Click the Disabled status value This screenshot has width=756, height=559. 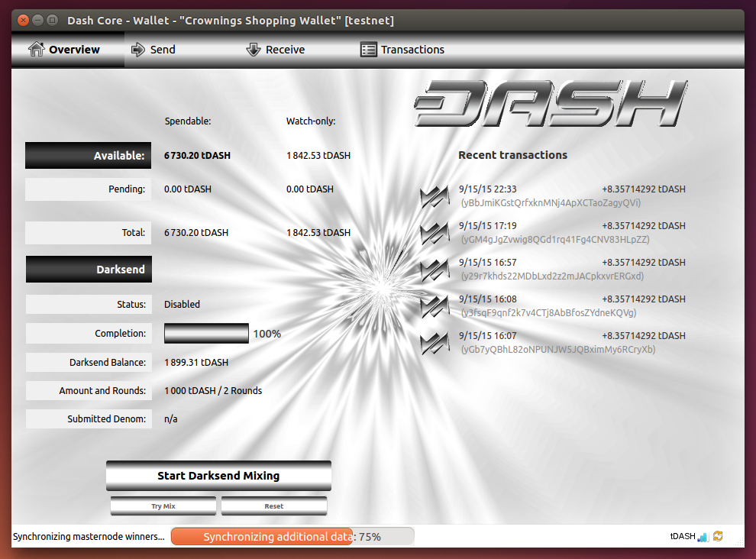coord(182,305)
